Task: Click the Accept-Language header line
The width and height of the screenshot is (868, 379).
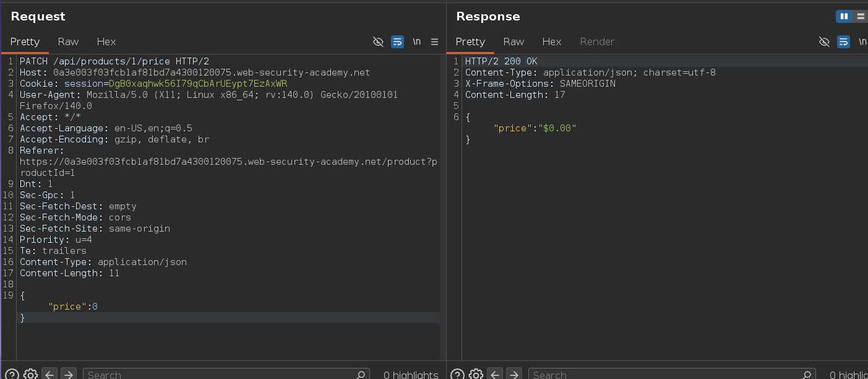Action: (106, 128)
